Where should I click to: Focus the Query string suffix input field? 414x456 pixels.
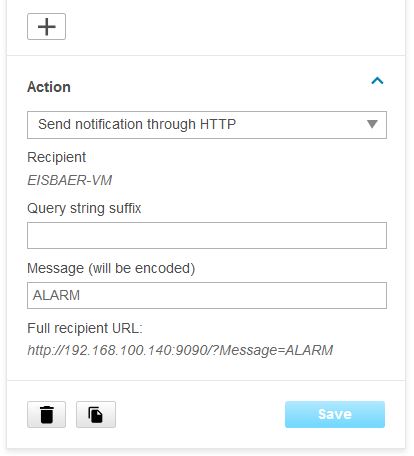207,235
